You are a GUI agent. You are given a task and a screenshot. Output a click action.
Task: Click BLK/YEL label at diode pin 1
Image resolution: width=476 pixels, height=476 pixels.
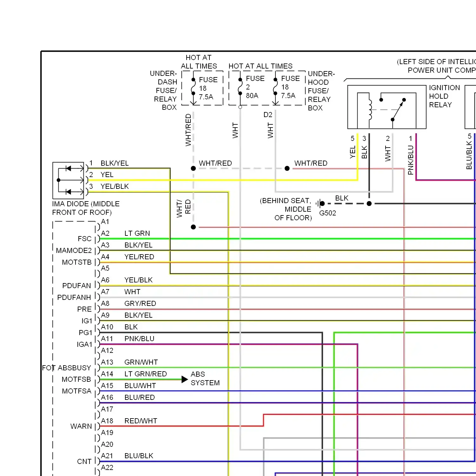coord(115,163)
